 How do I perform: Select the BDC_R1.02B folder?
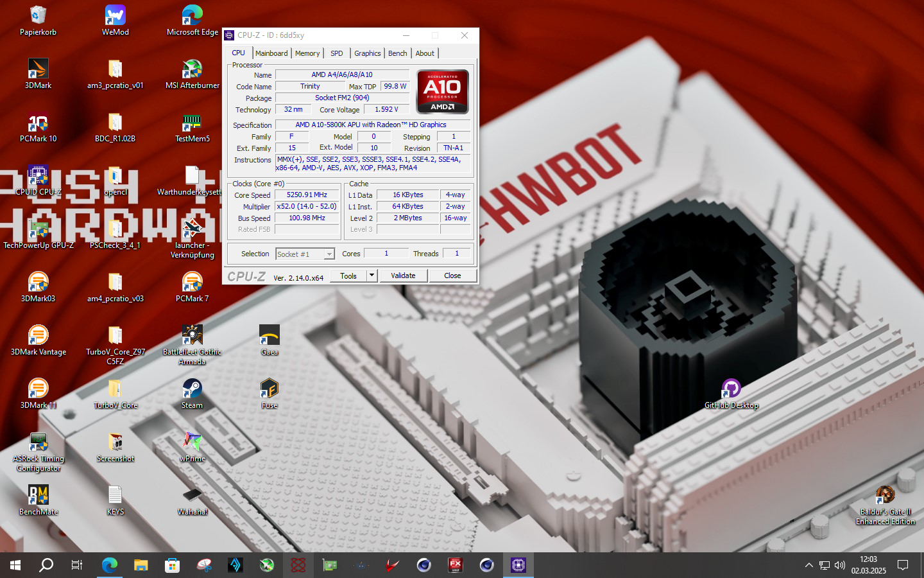click(x=116, y=127)
